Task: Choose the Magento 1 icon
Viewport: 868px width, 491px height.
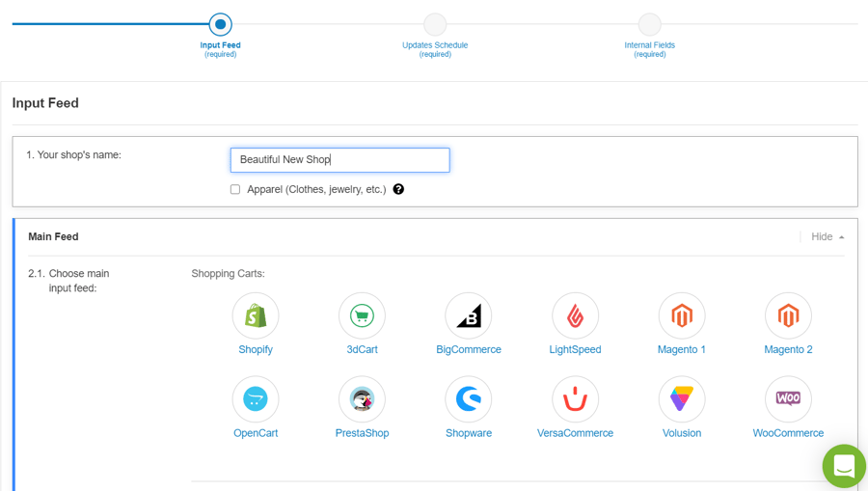Action: click(x=682, y=315)
